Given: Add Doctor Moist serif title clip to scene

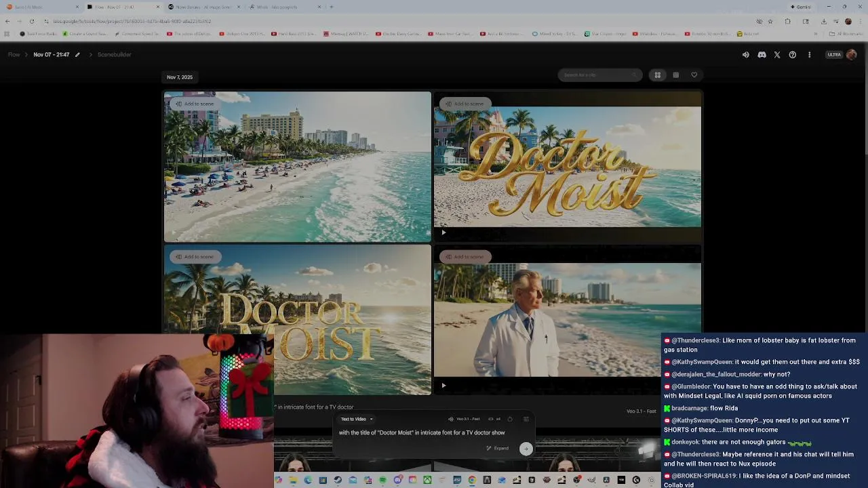Looking at the screenshot, I should click(195, 256).
